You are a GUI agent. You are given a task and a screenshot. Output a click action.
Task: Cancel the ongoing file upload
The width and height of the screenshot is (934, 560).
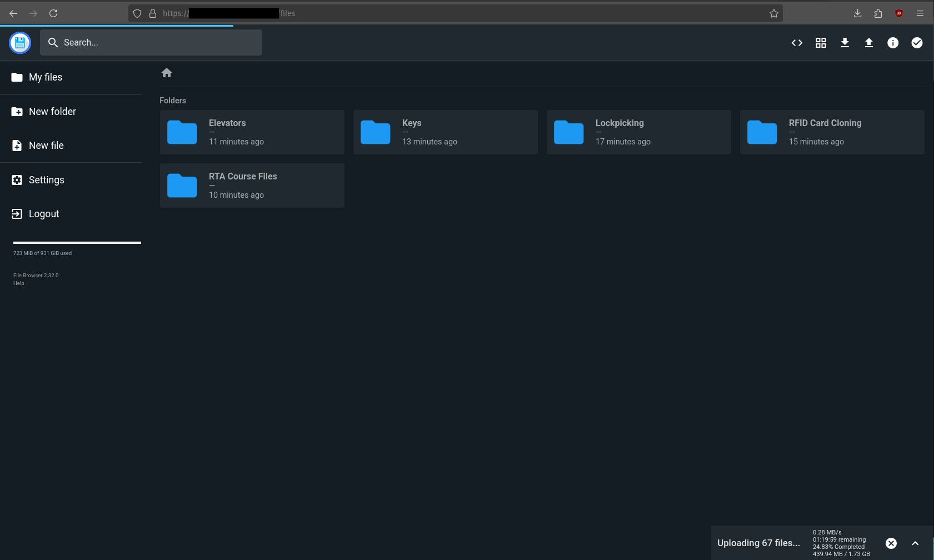(891, 543)
